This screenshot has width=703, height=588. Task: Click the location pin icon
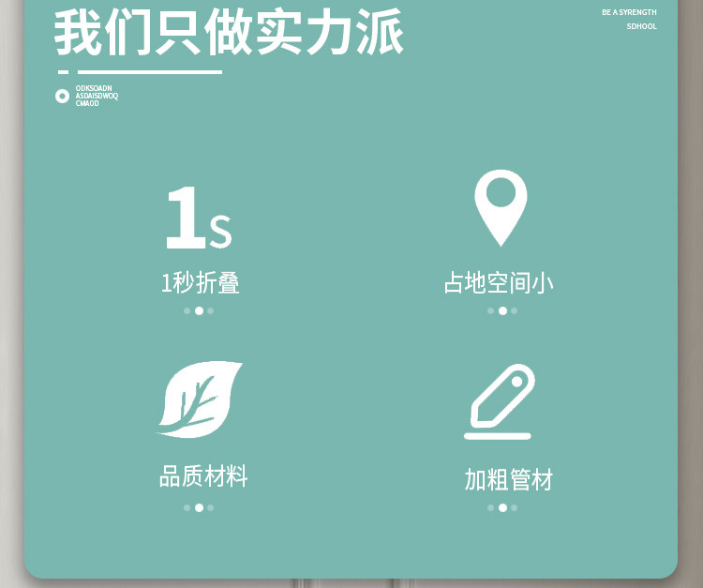pos(501,206)
